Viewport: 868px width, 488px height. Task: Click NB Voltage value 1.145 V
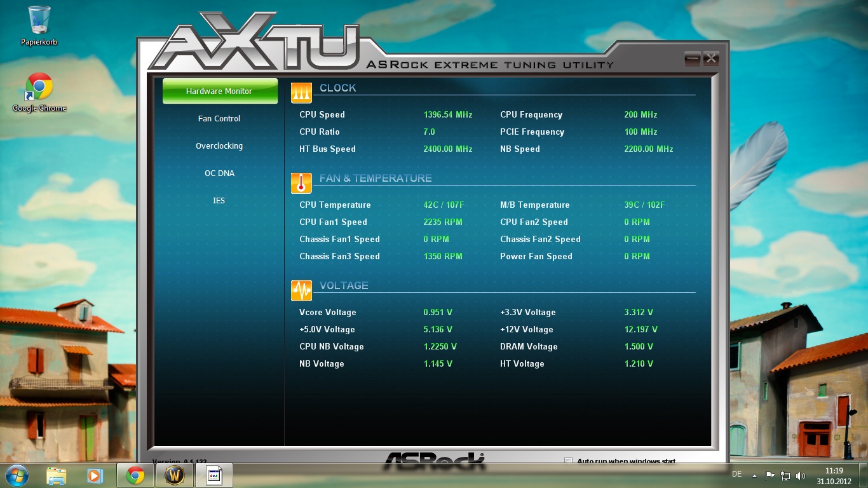pos(438,363)
